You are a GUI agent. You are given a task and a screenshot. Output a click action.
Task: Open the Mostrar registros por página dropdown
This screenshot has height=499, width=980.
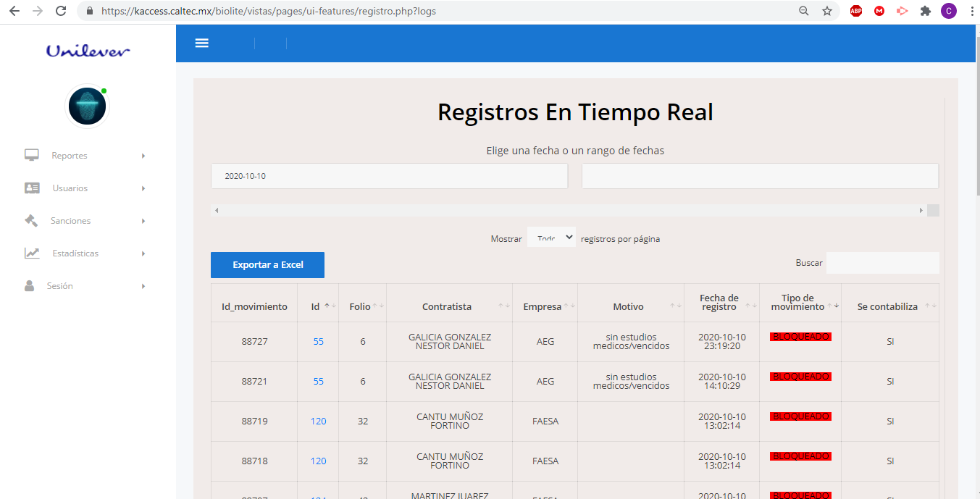(x=551, y=238)
